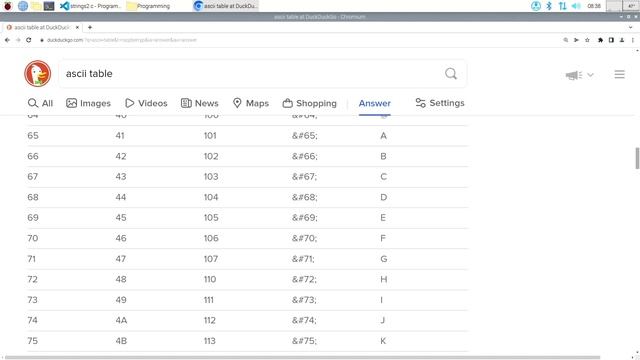
Task: Switch to the Images tab
Action: (x=89, y=103)
